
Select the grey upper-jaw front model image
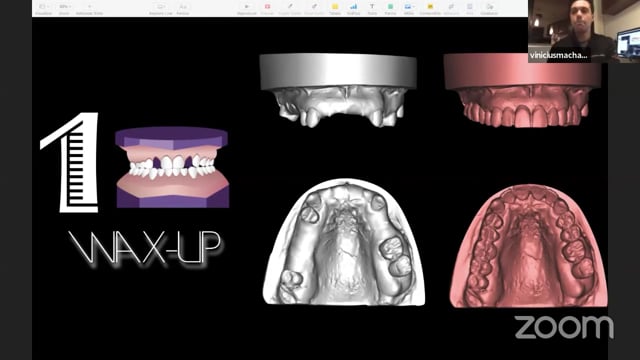[338, 90]
